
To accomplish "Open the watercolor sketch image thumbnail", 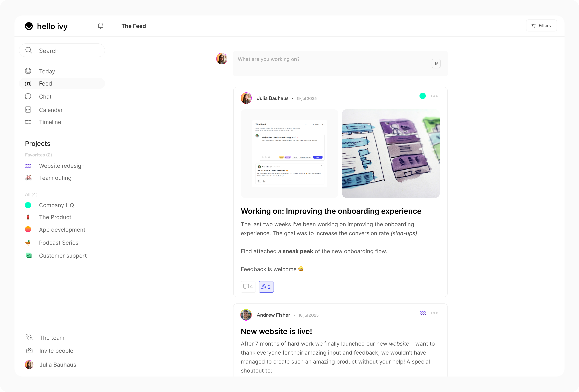I will pos(391,153).
